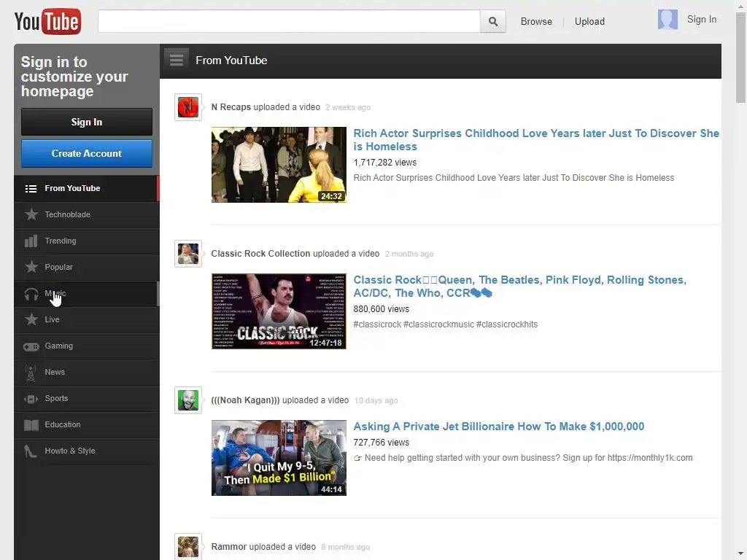
Task: Click the N Recaps channel name
Action: click(231, 107)
